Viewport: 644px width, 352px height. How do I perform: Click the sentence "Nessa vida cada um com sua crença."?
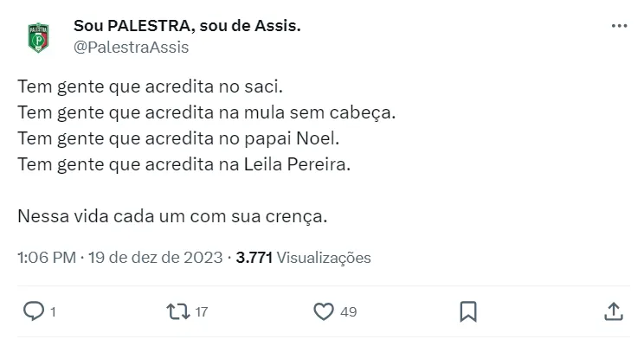coord(172,215)
